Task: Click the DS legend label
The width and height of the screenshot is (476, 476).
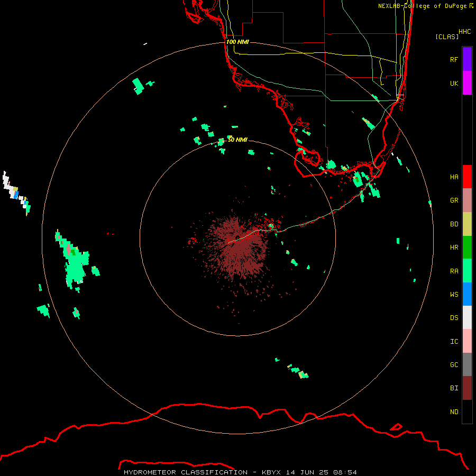Action: point(454,318)
